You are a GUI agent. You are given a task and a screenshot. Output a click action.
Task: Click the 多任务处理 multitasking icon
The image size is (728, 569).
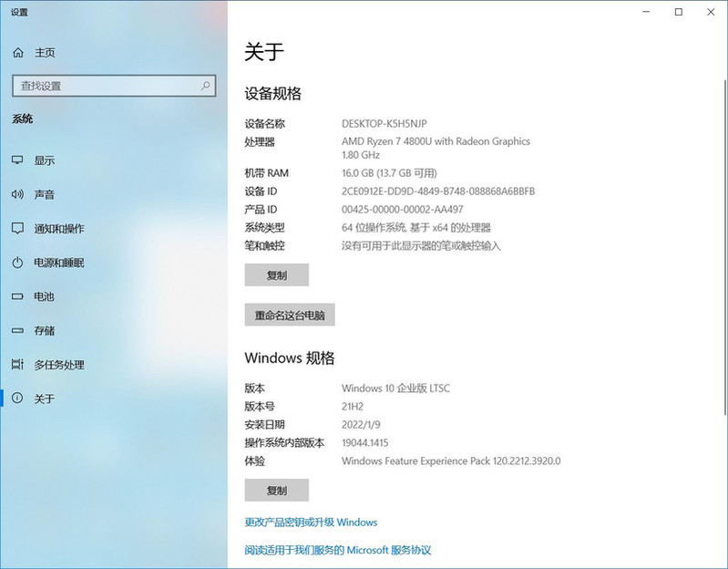(17, 365)
